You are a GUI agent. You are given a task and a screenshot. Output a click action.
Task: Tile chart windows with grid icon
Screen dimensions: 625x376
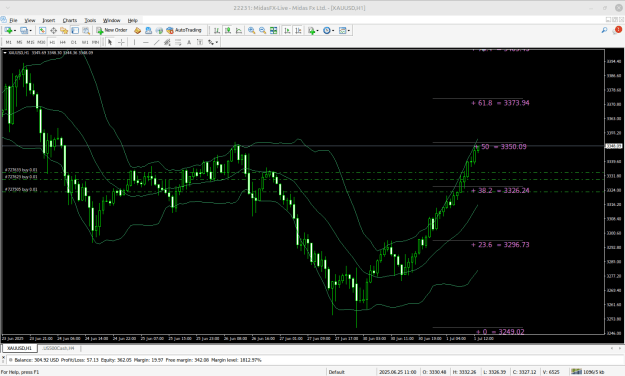coord(273,30)
